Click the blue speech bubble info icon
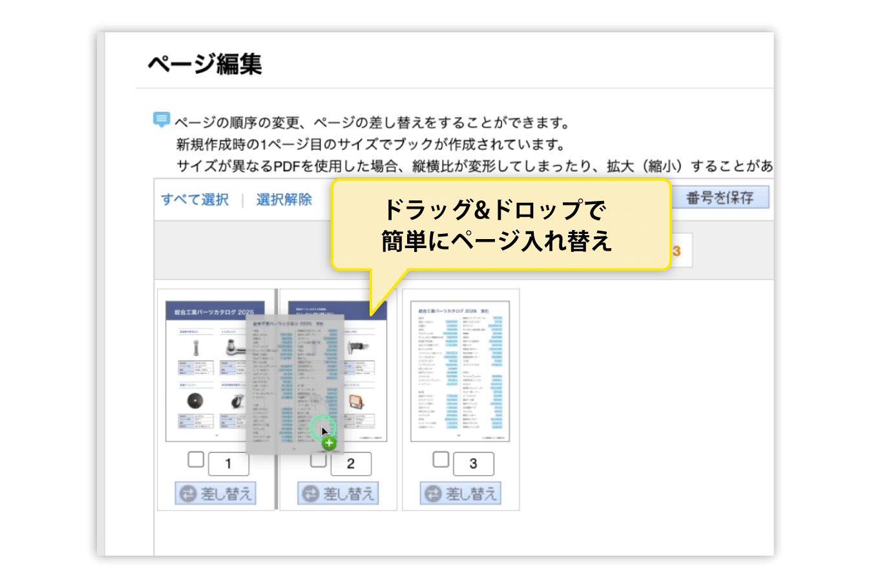This screenshot has height=588, width=884. click(x=161, y=120)
